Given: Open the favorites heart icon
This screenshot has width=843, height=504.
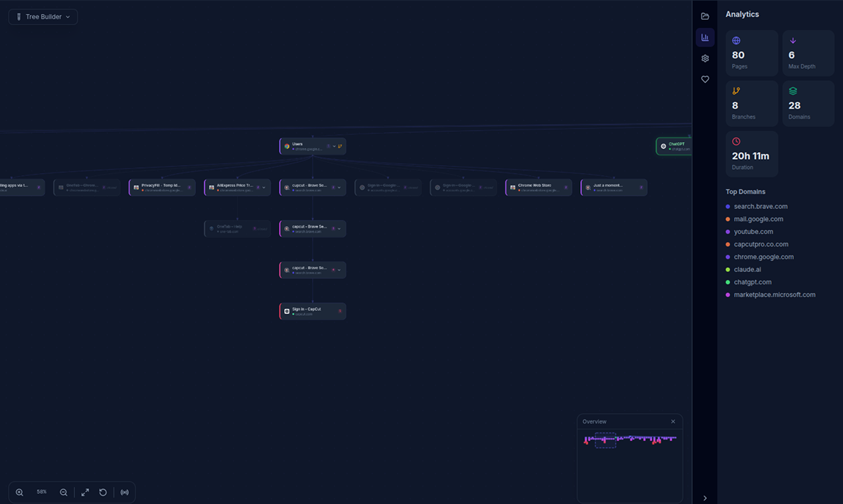Looking at the screenshot, I should (705, 79).
